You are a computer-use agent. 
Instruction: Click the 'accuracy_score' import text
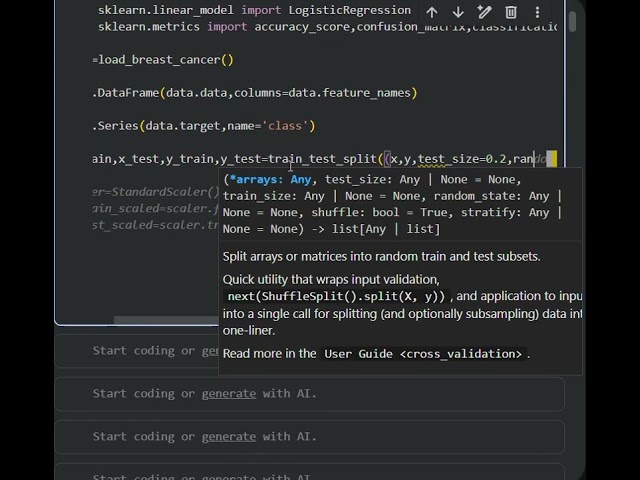[x=302, y=27]
